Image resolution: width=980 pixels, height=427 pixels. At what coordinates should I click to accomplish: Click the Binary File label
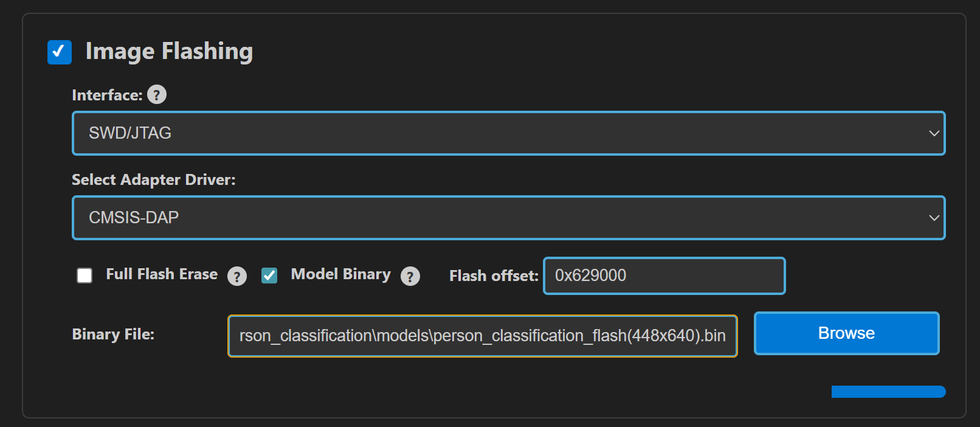click(x=113, y=335)
